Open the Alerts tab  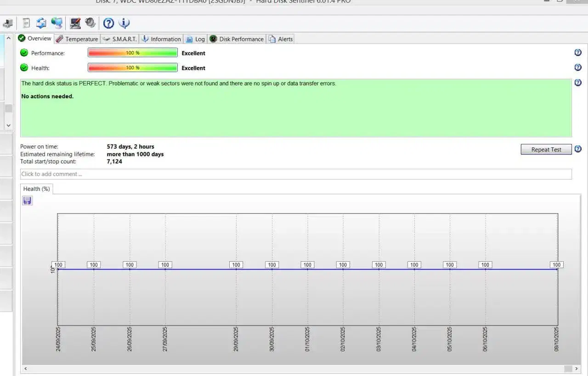281,39
